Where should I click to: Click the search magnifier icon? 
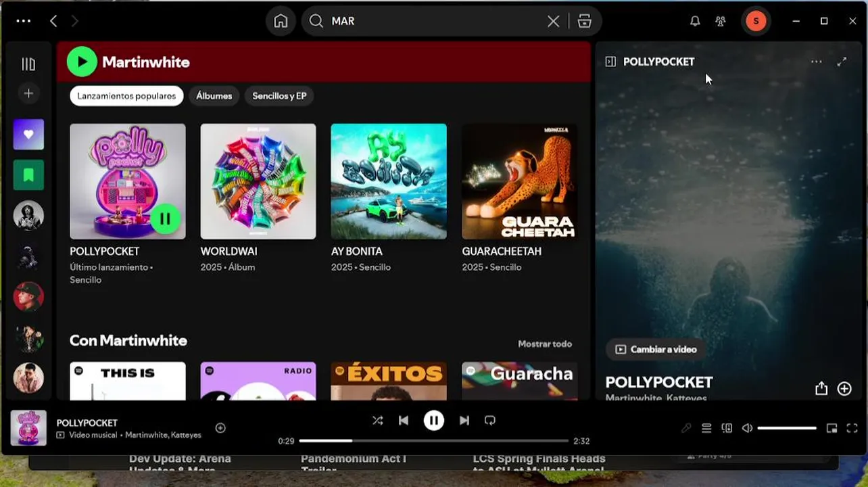point(316,21)
